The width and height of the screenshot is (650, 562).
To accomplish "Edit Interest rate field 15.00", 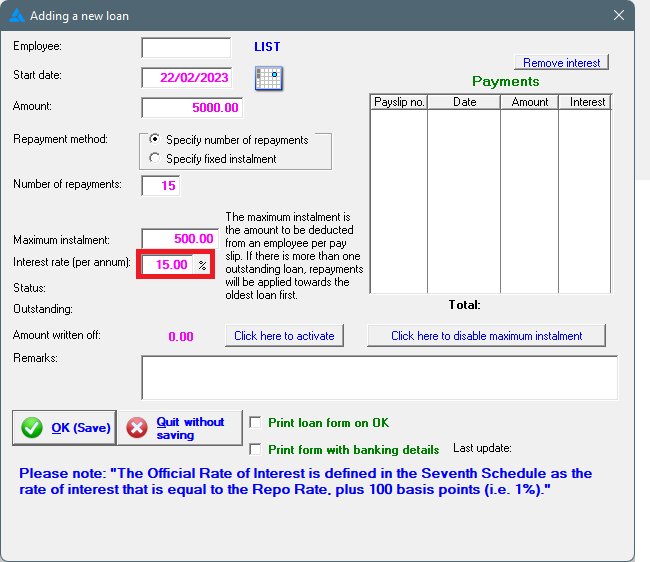I will click(167, 265).
